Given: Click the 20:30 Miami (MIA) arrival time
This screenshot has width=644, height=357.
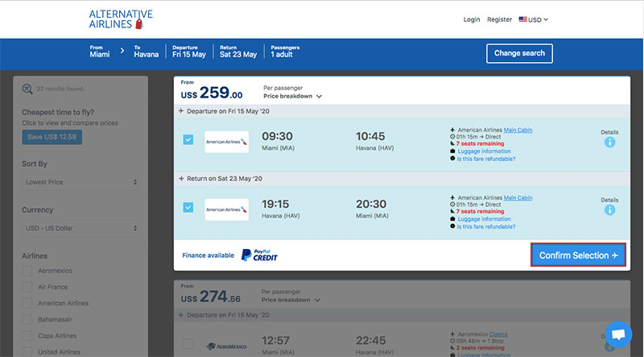Looking at the screenshot, I should (x=372, y=209).
